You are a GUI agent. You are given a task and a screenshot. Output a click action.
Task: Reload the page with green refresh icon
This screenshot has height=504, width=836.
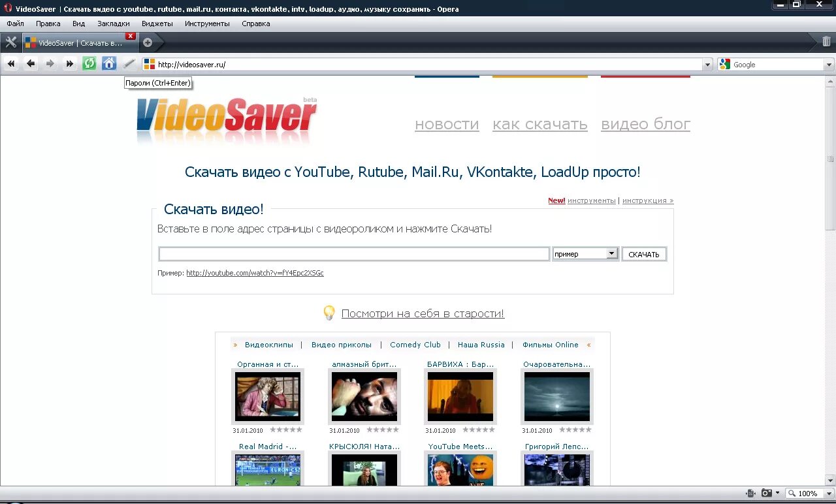(x=89, y=64)
